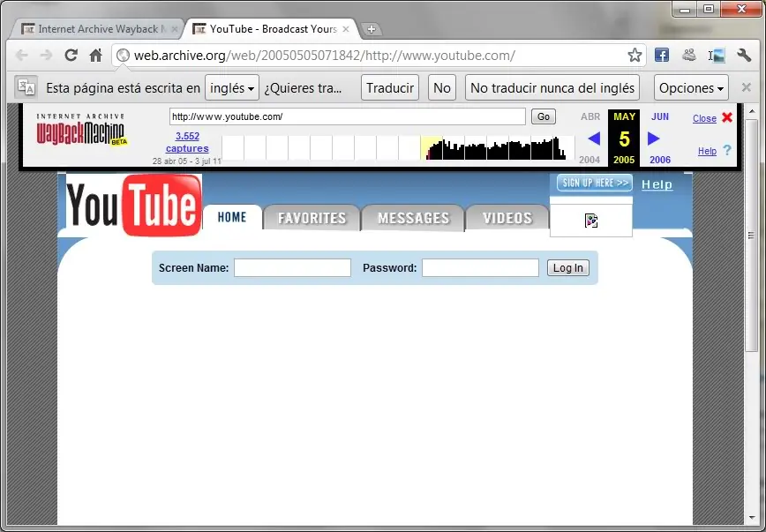Select the YouTube - Broadcast Yourself browser tab
This screenshot has height=532, width=766.
click(272, 29)
